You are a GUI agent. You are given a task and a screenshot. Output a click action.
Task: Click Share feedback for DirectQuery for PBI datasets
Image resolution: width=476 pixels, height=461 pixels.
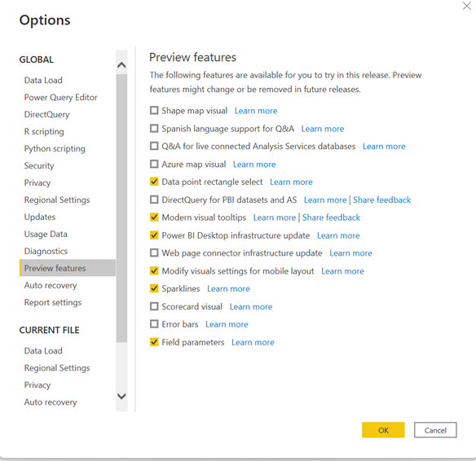pos(382,200)
